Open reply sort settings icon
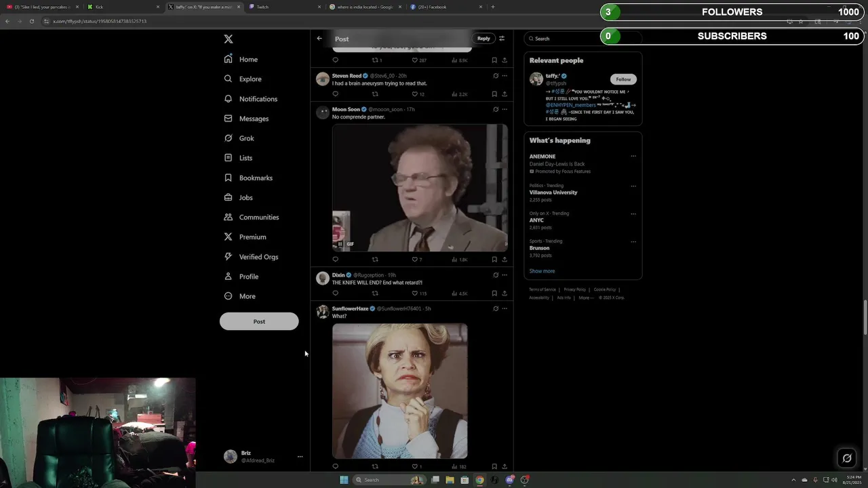The width and height of the screenshot is (868, 488). (502, 39)
